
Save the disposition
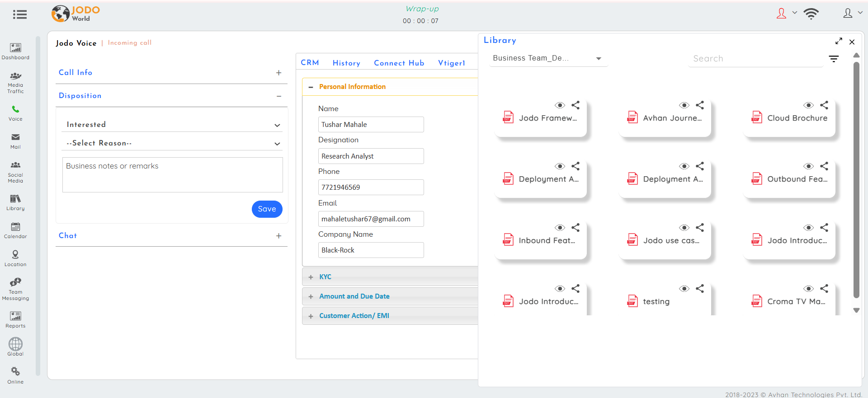pyautogui.click(x=267, y=209)
